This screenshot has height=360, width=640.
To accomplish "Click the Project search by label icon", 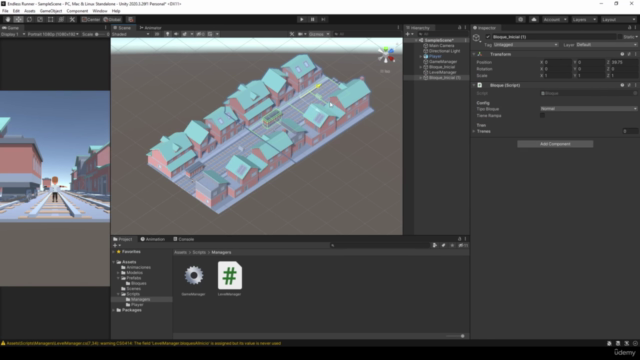I will click(443, 245).
